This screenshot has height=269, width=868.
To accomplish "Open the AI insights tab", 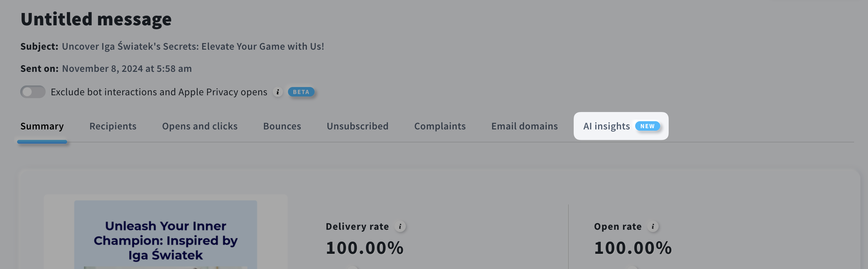I will pyautogui.click(x=606, y=126).
